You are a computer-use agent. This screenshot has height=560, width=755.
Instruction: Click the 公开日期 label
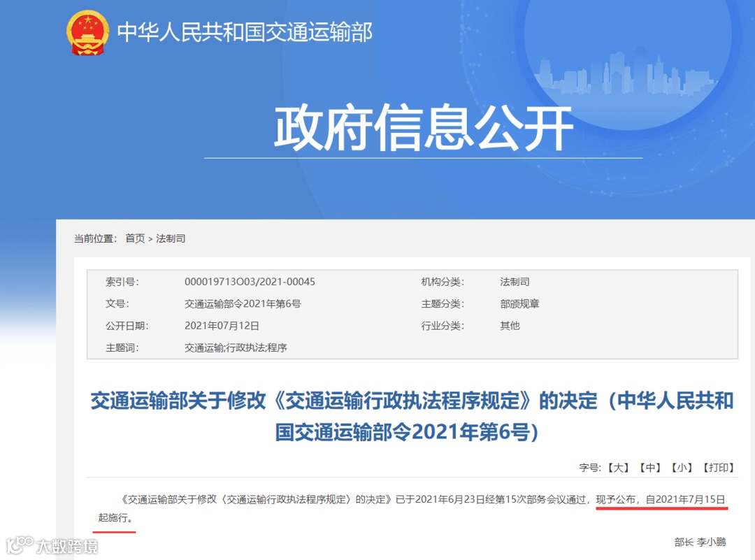[127, 326]
